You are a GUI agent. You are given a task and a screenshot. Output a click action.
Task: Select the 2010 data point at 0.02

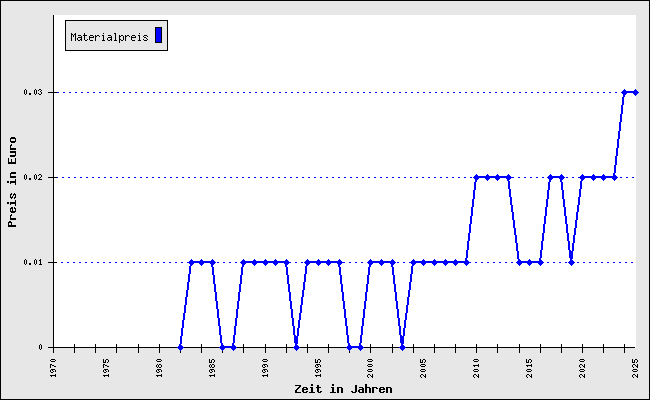pyautogui.click(x=477, y=177)
